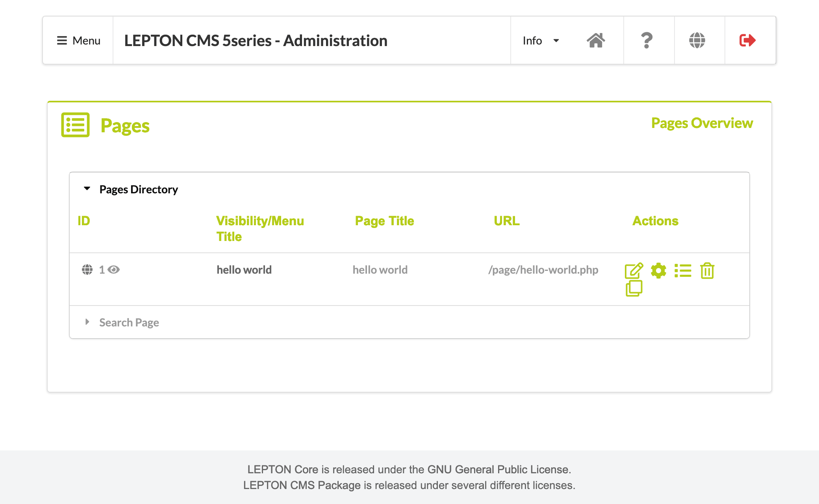Click the globe view website icon
Viewport: 819px width, 504px height.
697,40
